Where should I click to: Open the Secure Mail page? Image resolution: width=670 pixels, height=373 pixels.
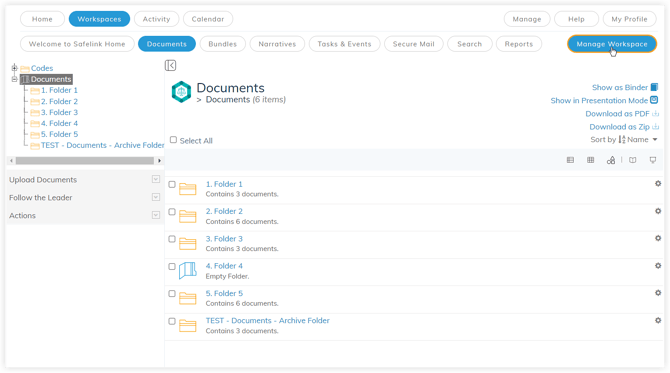[414, 44]
